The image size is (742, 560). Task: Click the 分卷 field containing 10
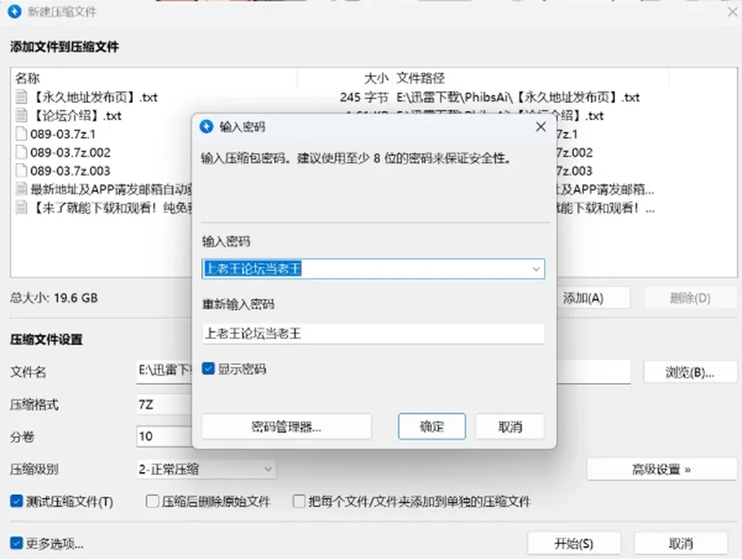164,436
